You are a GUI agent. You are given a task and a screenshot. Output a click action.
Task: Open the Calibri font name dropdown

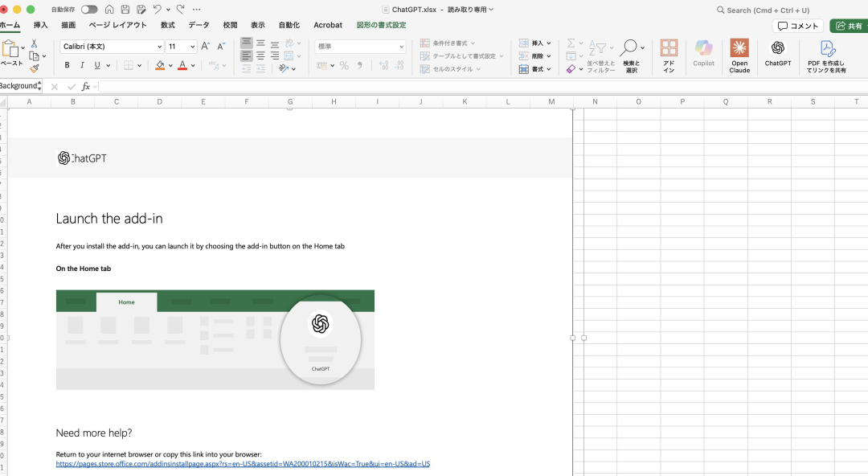tap(158, 47)
